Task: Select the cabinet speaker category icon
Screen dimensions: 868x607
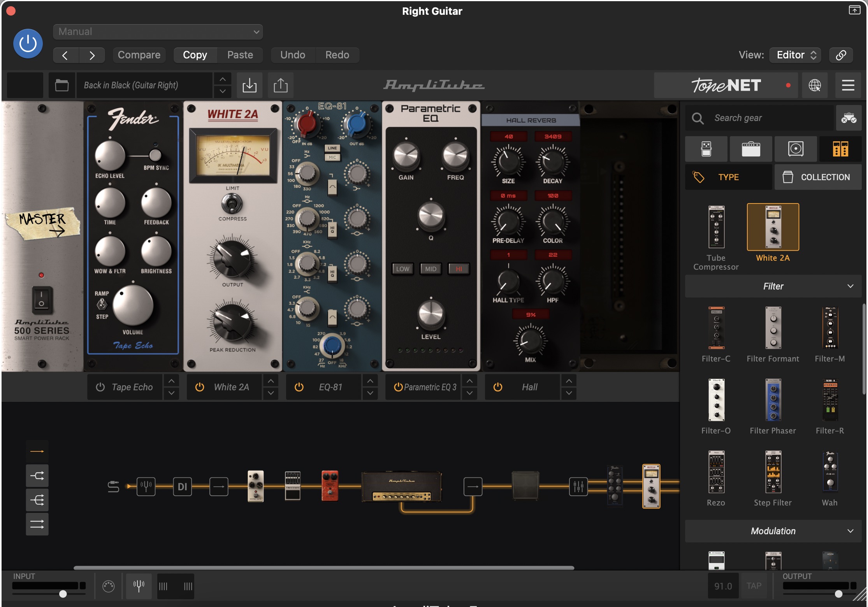Action: coord(796,149)
